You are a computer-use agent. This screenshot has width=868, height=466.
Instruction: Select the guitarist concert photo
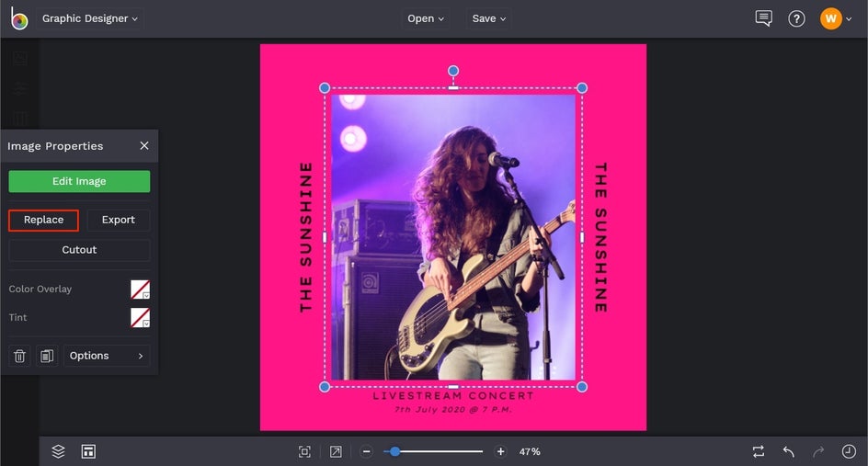click(453, 237)
